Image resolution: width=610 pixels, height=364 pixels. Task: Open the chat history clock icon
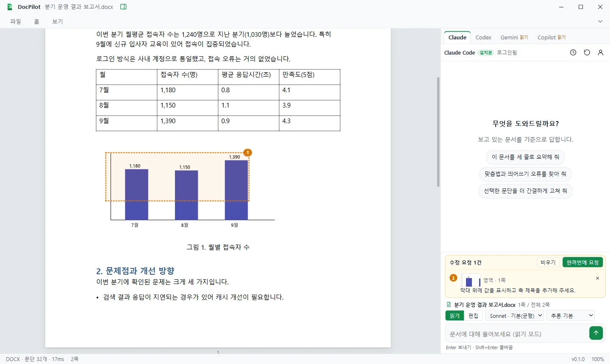[573, 52]
